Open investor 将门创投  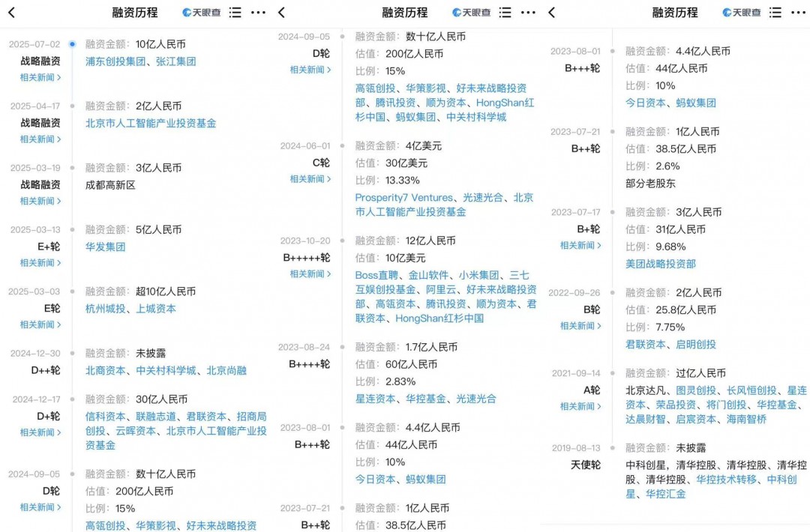click(726, 405)
